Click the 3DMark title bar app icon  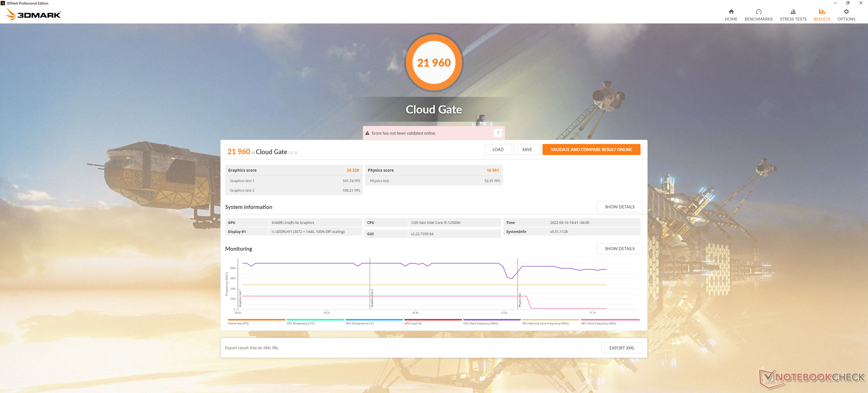[x=3, y=3]
